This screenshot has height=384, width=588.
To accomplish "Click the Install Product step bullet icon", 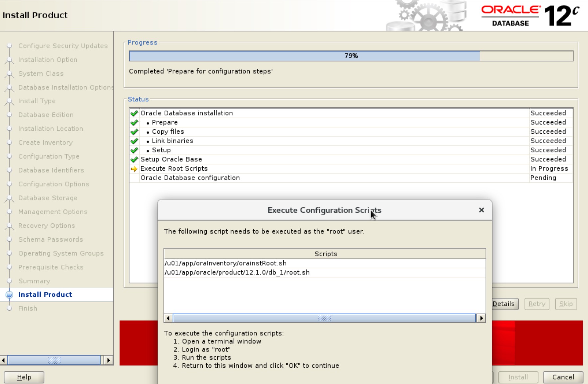I will [9, 295].
